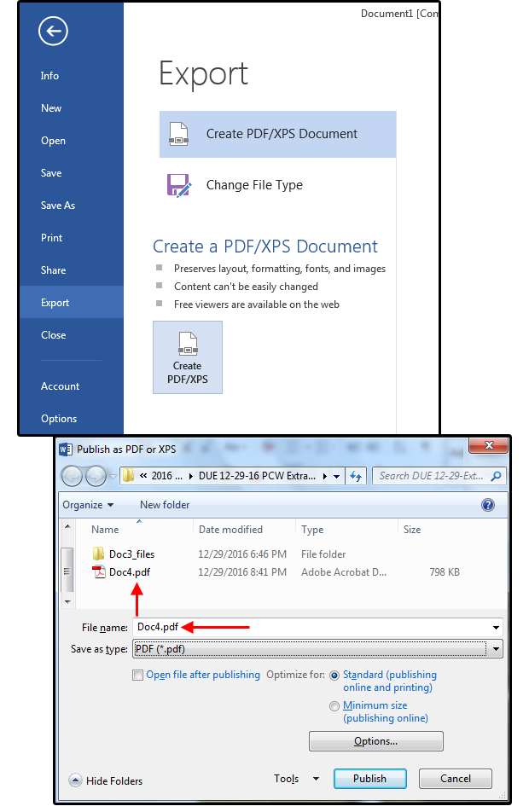Click the 12/29/2016 6:46 PM date cell
529x812 pixels.
[x=242, y=554]
